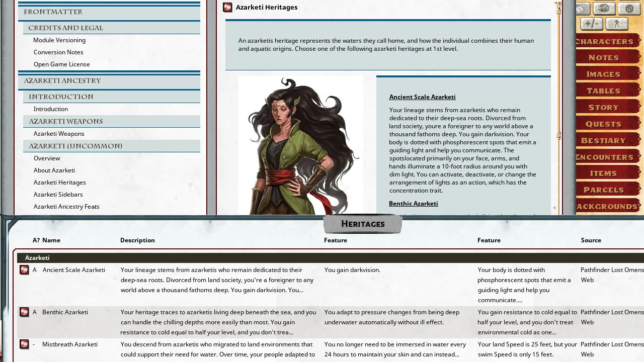
Task: Open the Introduction page entry
Action: 50,109
